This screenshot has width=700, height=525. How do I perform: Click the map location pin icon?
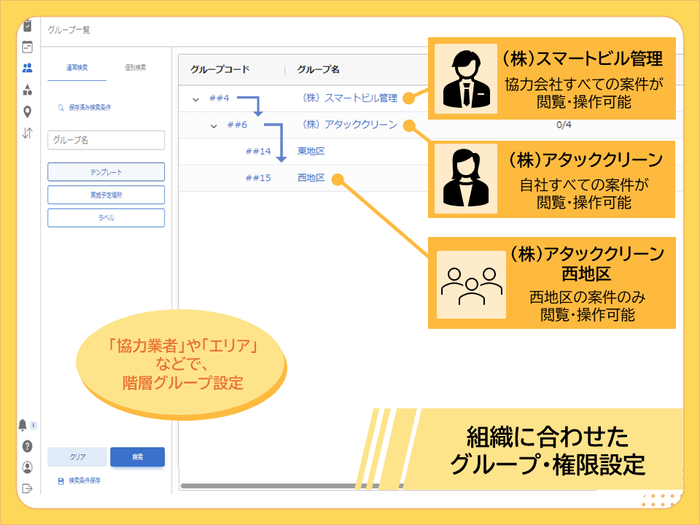pyautogui.click(x=27, y=111)
